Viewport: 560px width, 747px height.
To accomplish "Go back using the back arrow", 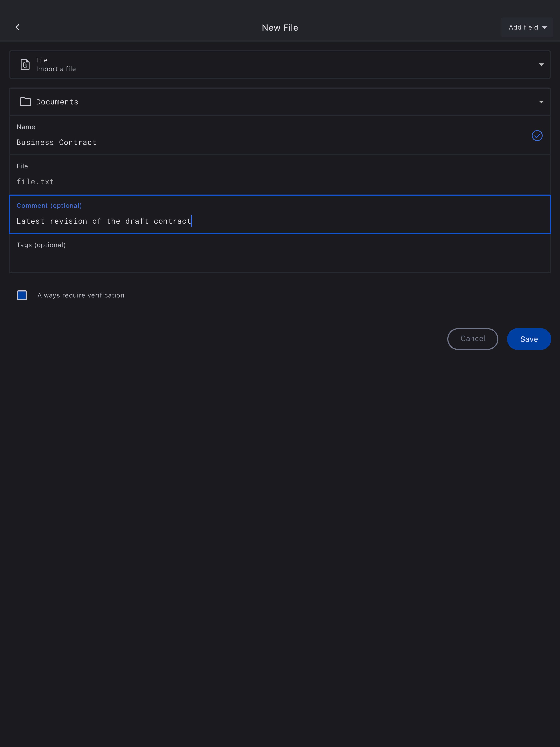I will coord(17,27).
